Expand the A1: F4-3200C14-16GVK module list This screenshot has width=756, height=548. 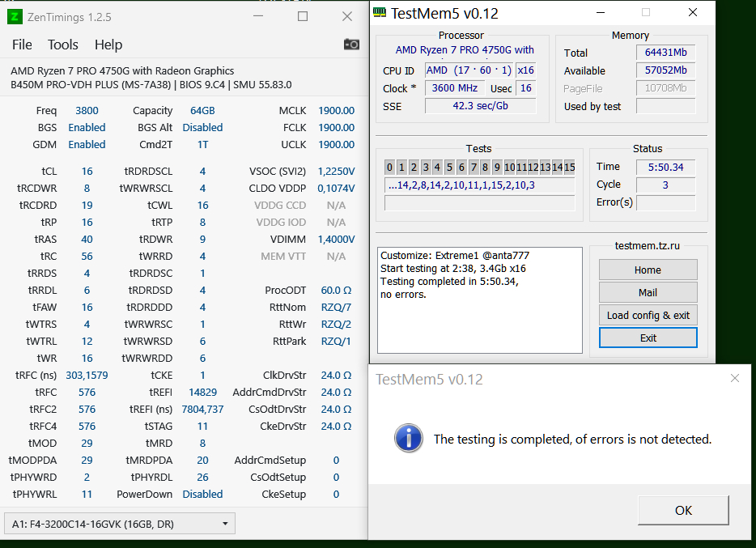click(120, 524)
